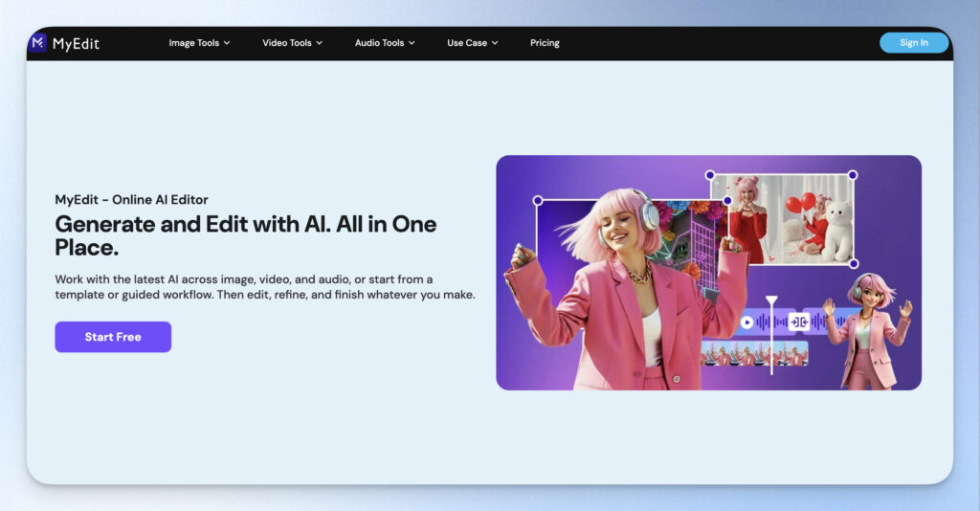
Task: Go to the Pricing page
Action: [545, 43]
